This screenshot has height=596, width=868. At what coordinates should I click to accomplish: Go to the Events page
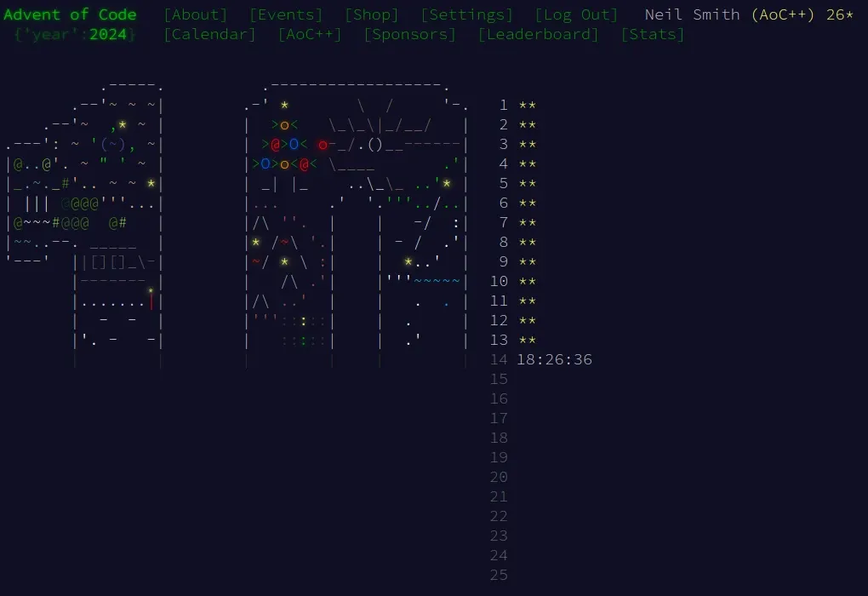click(286, 14)
